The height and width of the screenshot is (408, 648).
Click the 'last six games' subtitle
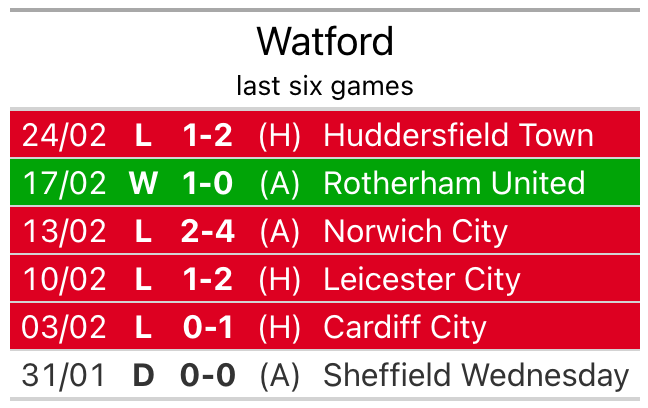tap(324, 86)
